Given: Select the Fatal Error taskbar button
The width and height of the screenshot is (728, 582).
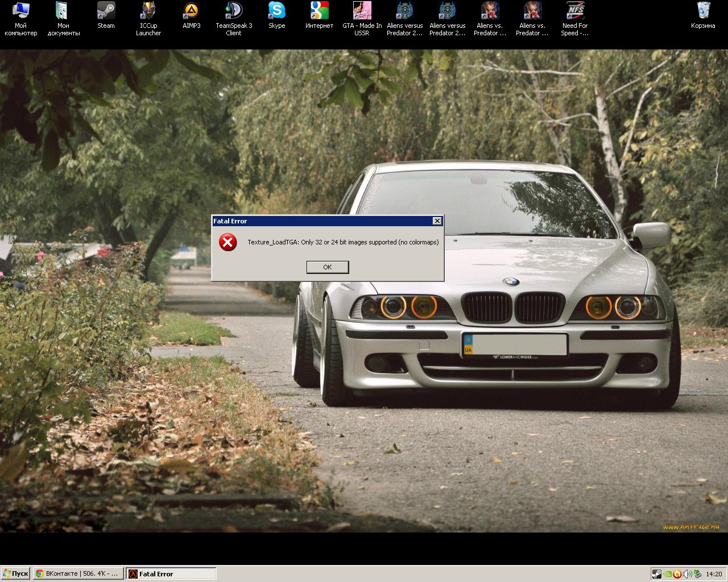Looking at the screenshot, I should click(x=171, y=573).
